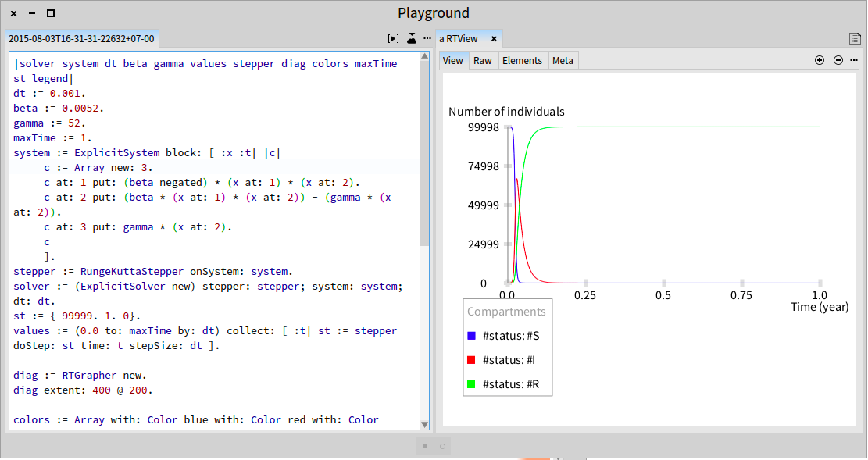The image size is (868, 460).
Task: Select the first pager dot at the bottom
Action: 425,446
